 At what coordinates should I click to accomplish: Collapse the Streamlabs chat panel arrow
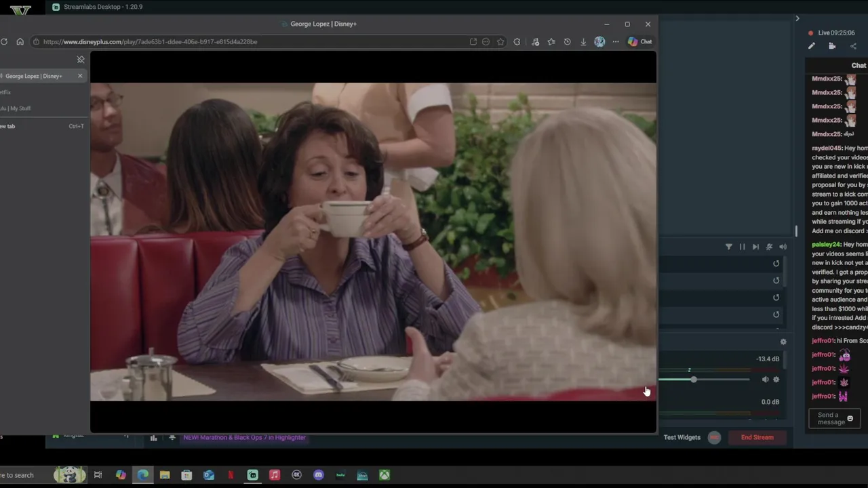[797, 18]
